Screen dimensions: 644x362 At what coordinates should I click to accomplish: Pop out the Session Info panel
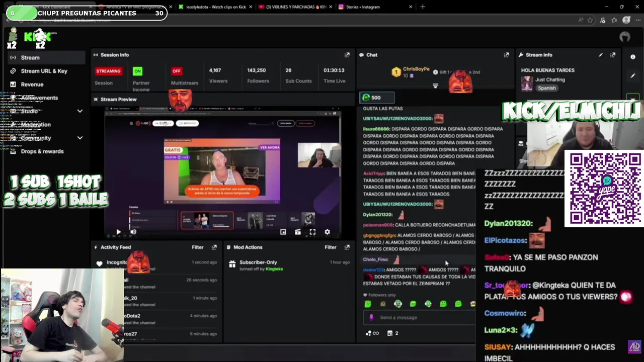(347, 55)
